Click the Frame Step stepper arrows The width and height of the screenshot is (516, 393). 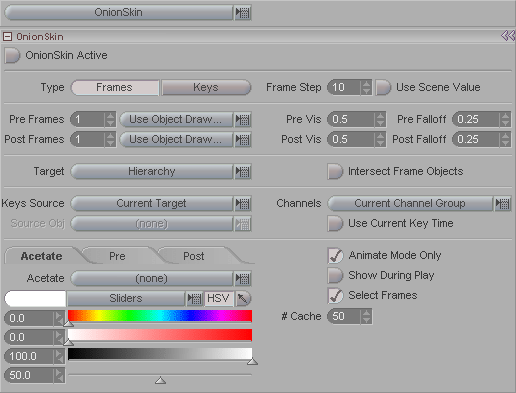(366, 88)
